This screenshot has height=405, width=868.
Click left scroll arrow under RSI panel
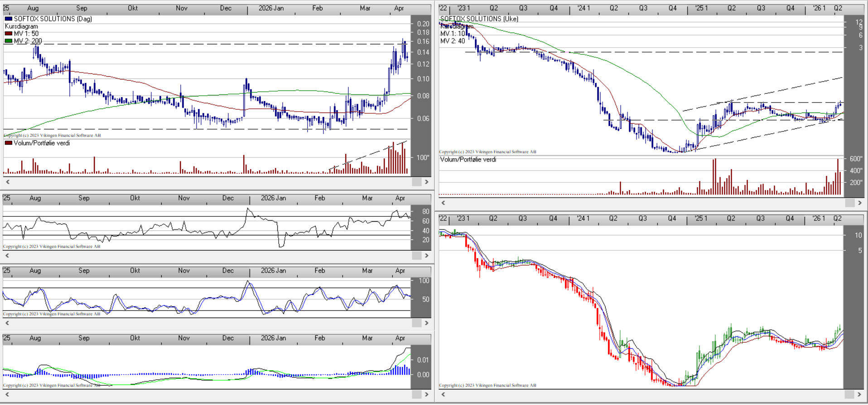click(7, 256)
